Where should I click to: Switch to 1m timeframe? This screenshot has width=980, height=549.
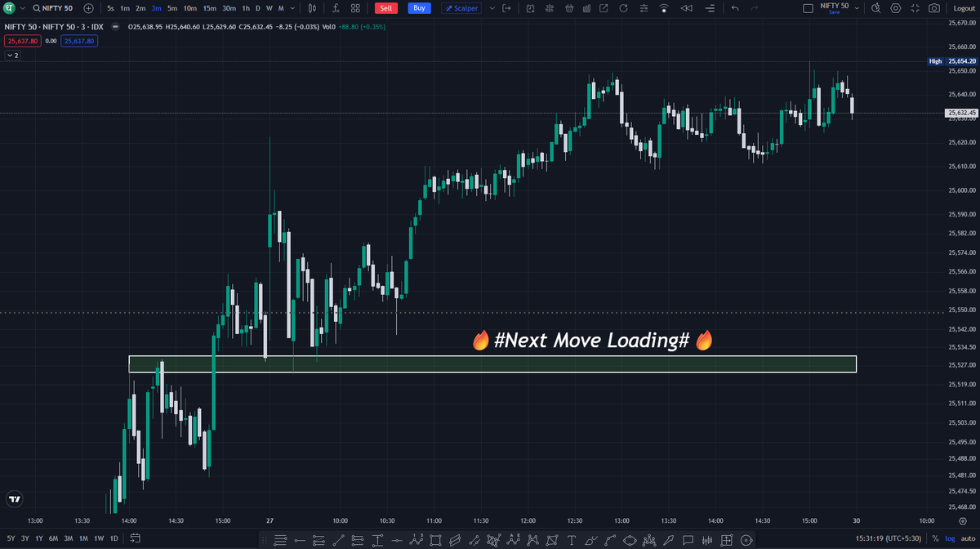click(125, 8)
